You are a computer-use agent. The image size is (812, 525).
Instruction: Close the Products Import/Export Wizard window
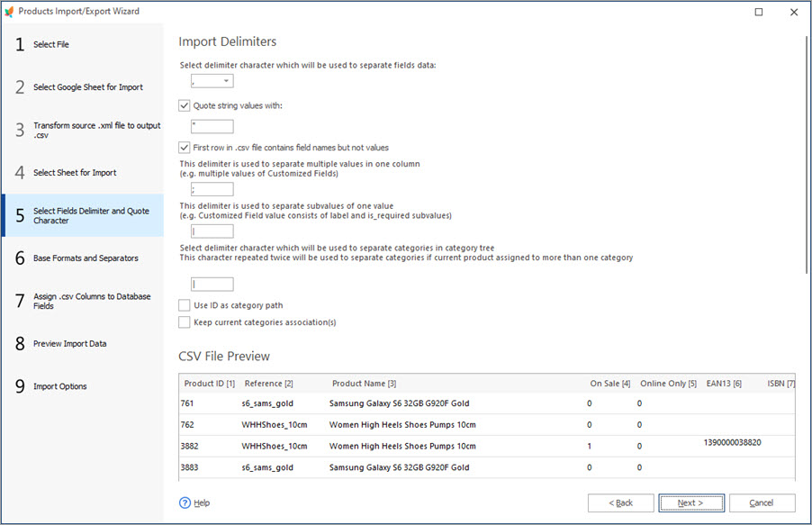point(794,12)
